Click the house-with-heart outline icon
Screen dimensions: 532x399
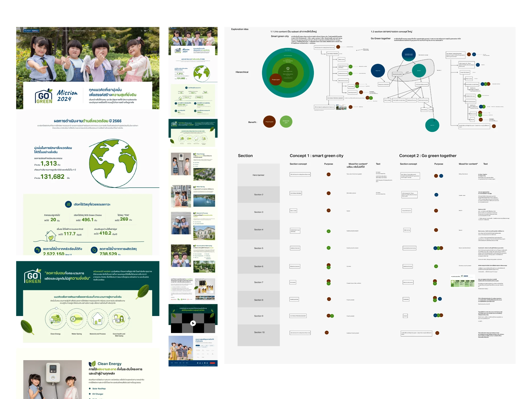(51, 236)
